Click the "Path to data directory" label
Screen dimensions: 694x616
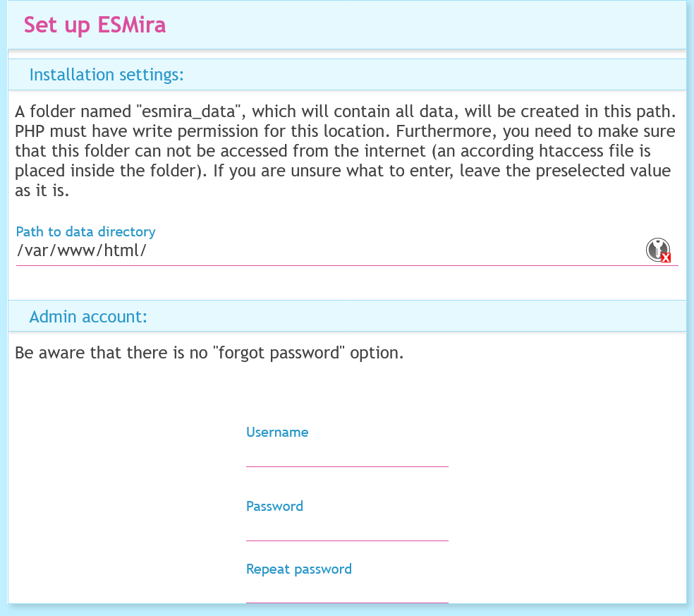(x=85, y=231)
